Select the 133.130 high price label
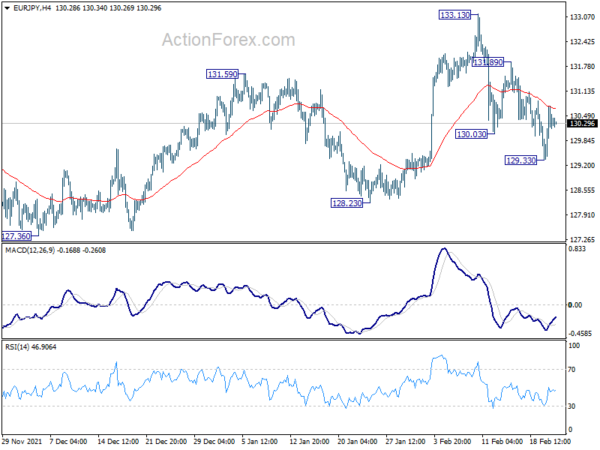Viewport: 600px width, 450px height. (455, 15)
